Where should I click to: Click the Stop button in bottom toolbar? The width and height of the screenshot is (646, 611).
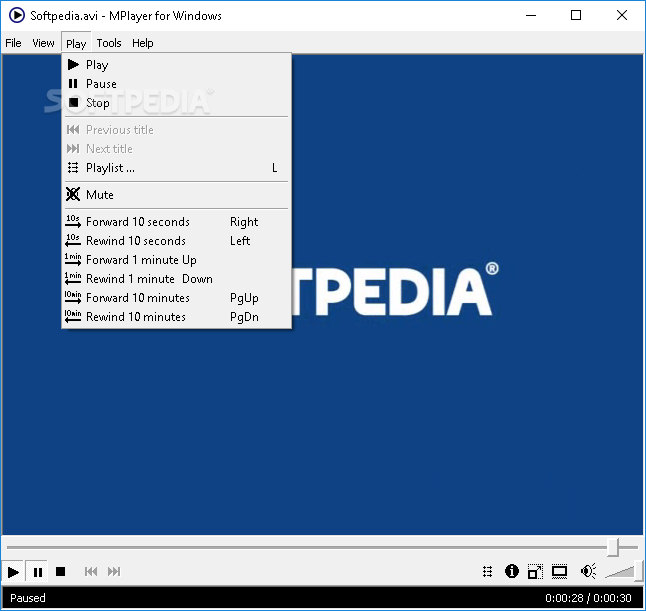pyautogui.click(x=61, y=572)
